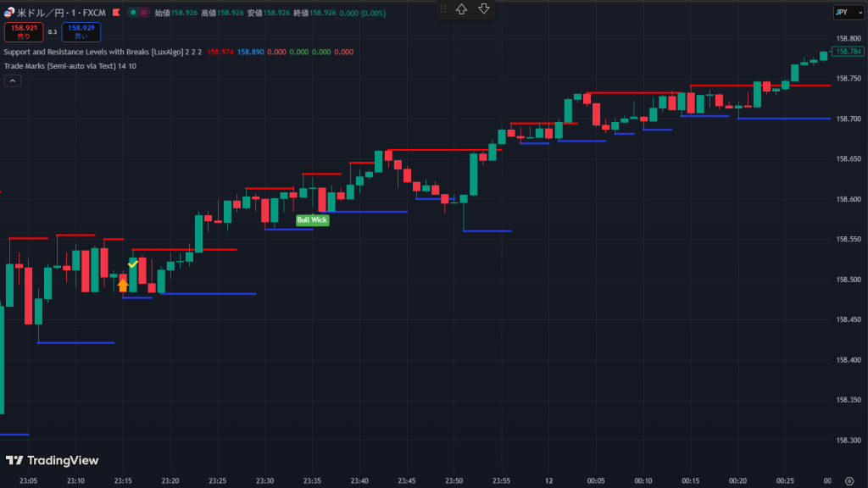Collapse the indicator legend with chevron

(13, 80)
